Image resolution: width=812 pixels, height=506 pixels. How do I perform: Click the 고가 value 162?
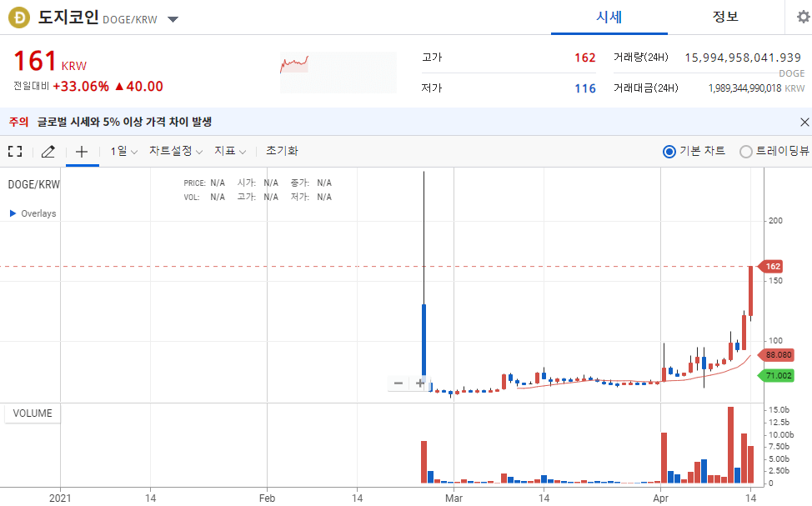(x=584, y=58)
